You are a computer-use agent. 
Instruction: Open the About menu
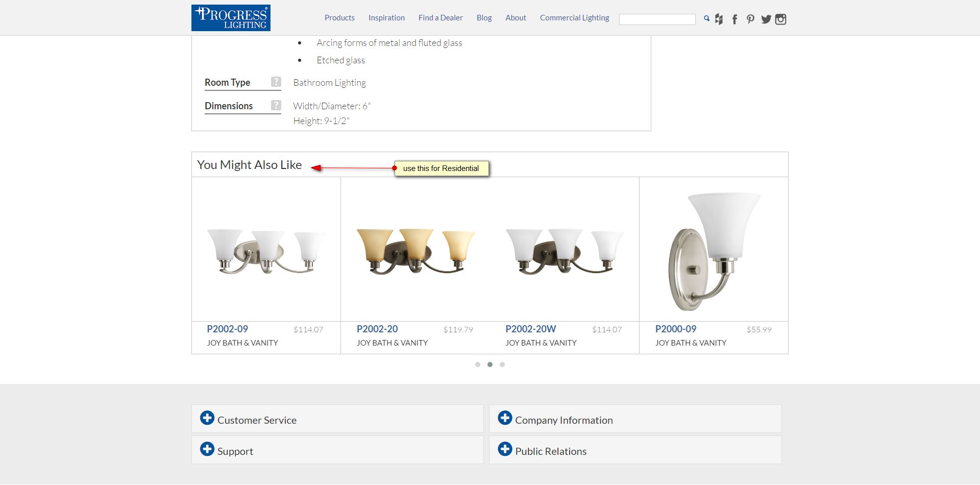click(x=516, y=18)
